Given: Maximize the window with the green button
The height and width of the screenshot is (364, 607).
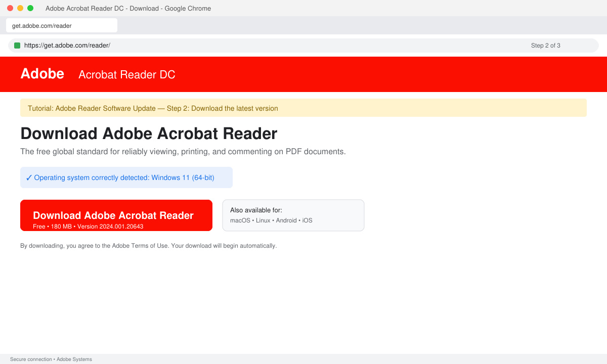Looking at the screenshot, I should 30,8.
